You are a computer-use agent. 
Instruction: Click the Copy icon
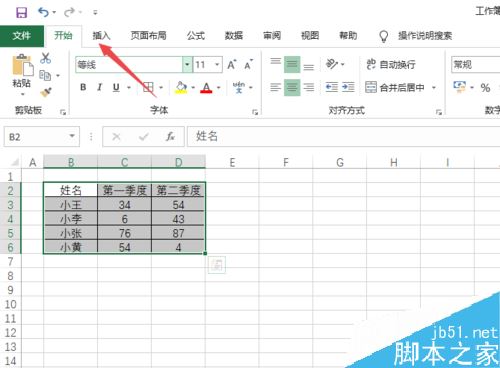point(45,75)
